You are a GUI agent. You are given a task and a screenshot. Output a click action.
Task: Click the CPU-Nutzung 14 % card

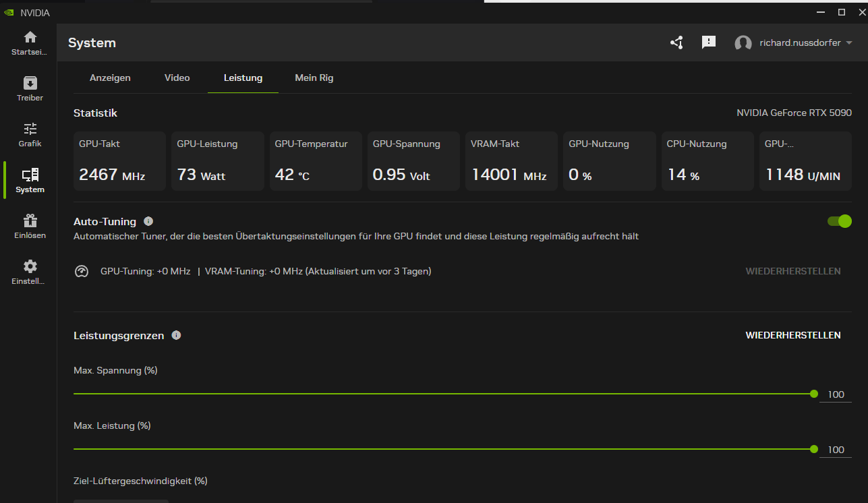707,161
